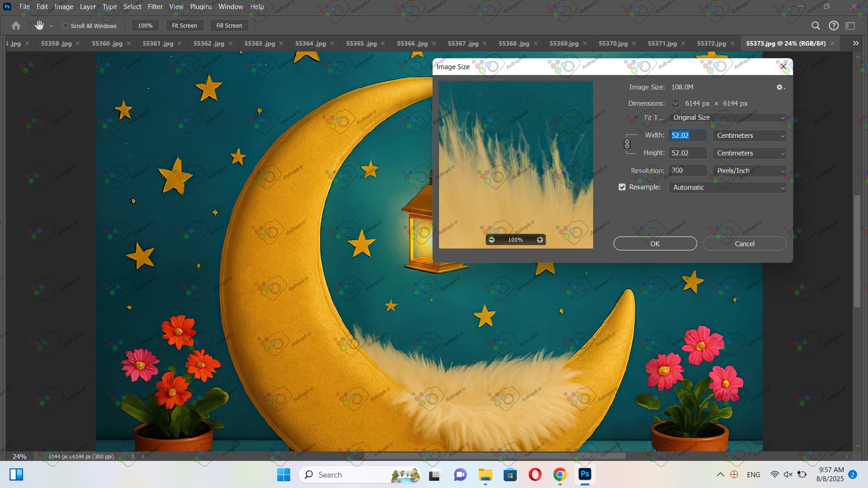868x488 pixels.
Task: Expand the Resample Automatic method dropdown
Action: point(727,188)
